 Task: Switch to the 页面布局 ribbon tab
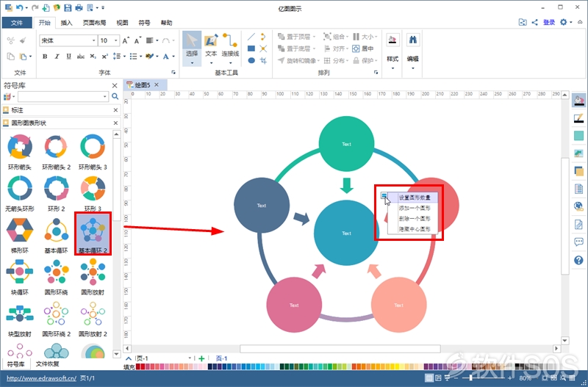(94, 23)
